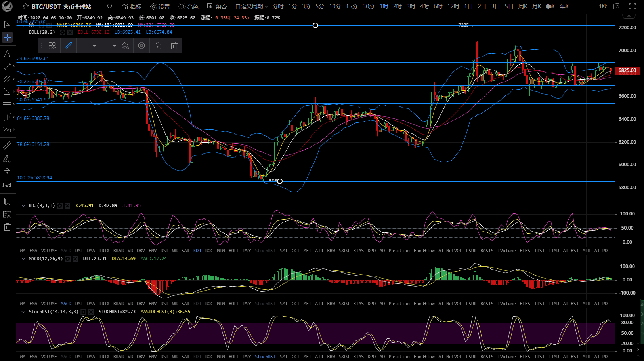Switch to the 4时 timeframe
644x361 pixels.
tap(424, 6)
